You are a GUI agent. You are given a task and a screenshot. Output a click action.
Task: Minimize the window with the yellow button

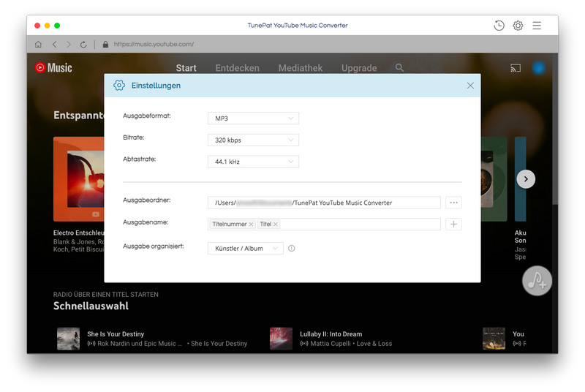[x=47, y=26]
